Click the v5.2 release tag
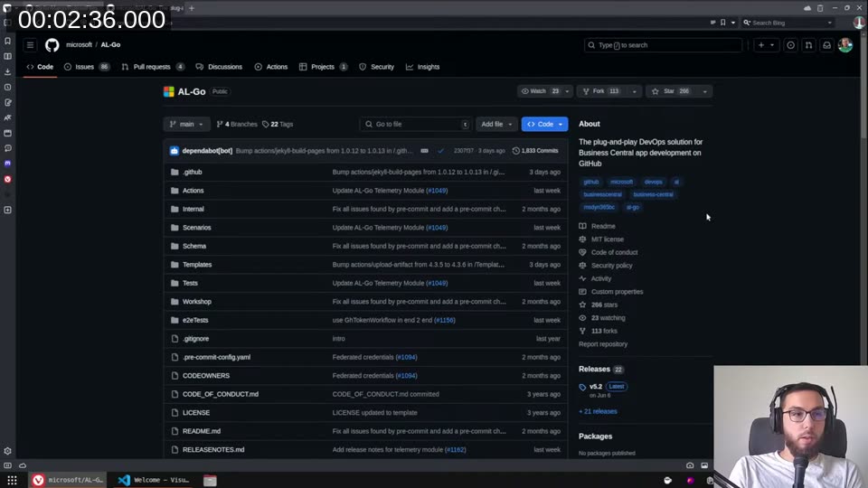This screenshot has width=868, height=488. click(596, 387)
